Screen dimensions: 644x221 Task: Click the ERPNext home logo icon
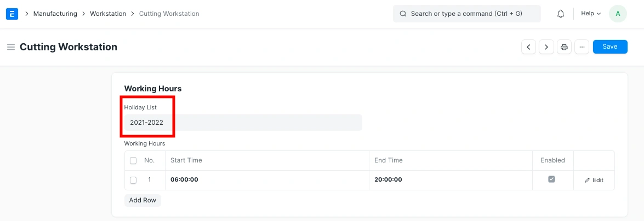pos(12,14)
